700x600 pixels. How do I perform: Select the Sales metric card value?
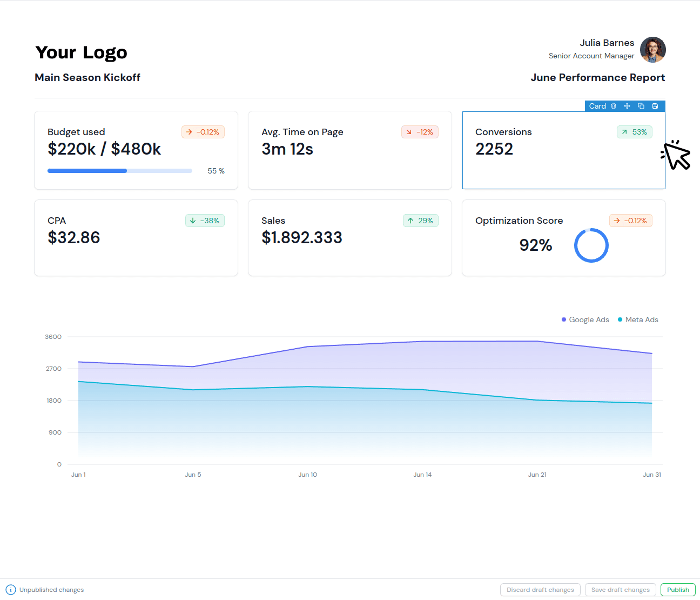pos(302,237)
